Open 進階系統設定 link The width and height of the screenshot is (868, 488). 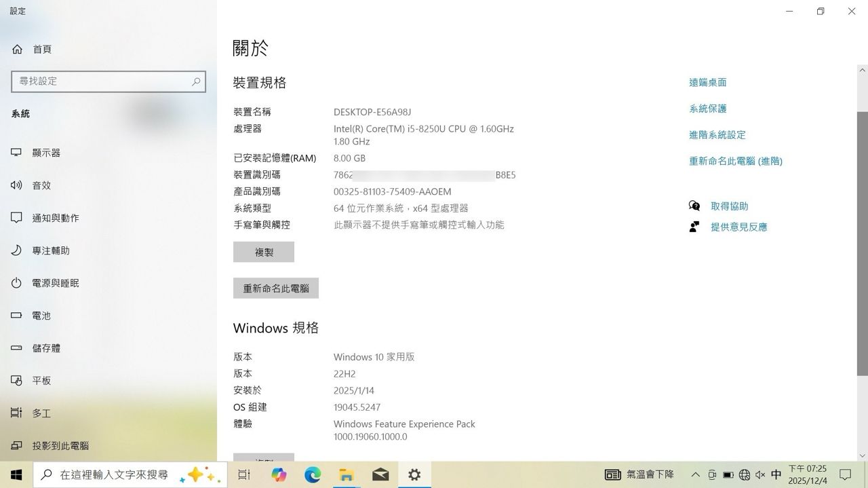[x=717, y=134]
